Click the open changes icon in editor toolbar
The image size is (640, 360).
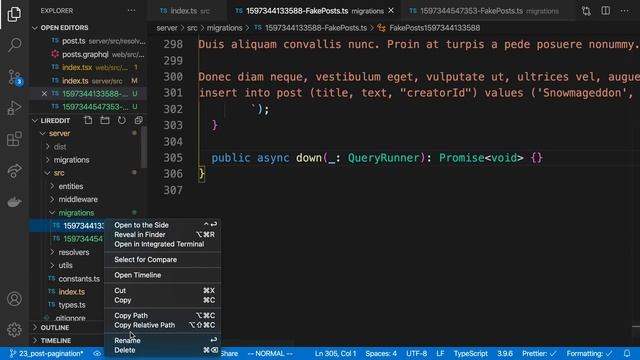pyautogui.click(x=587, y=11)
